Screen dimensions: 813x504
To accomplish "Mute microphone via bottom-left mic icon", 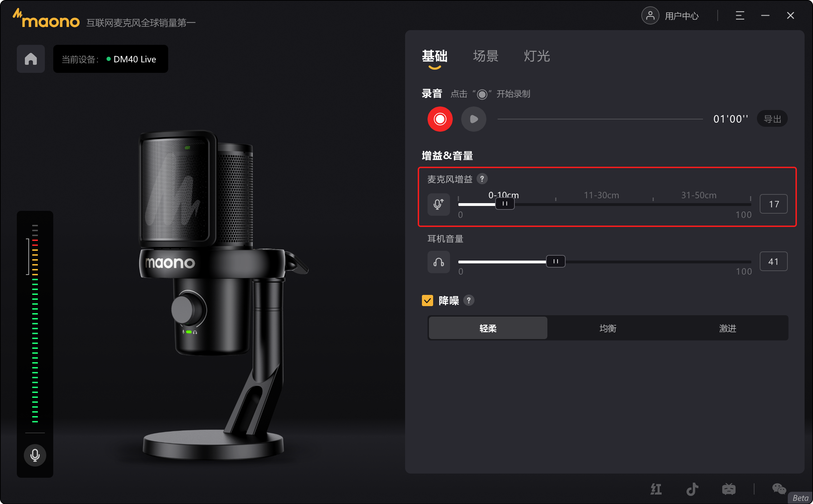I will click(35, 455).
